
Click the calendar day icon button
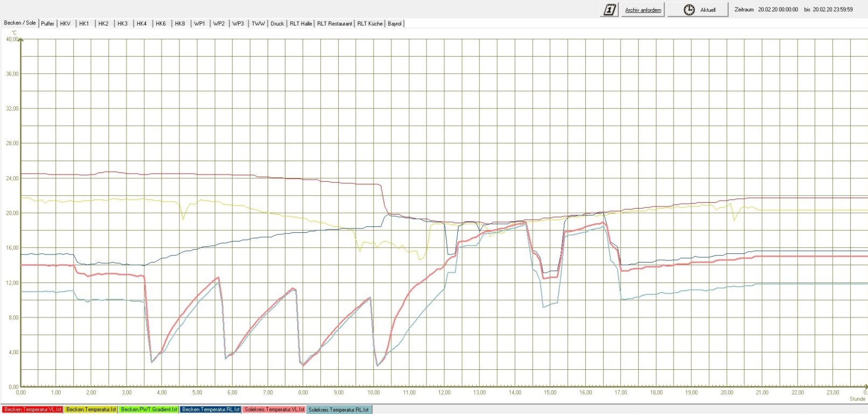(609, 10)
